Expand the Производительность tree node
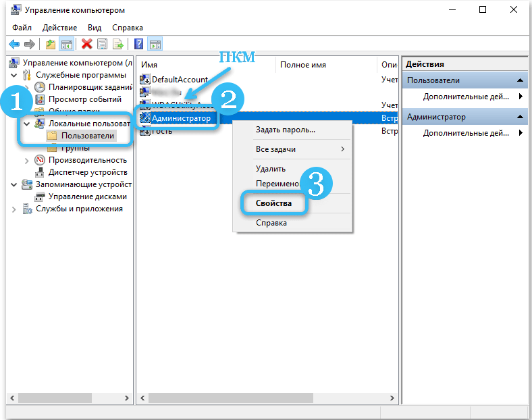The image size is (532, 420). pos(27,160)
